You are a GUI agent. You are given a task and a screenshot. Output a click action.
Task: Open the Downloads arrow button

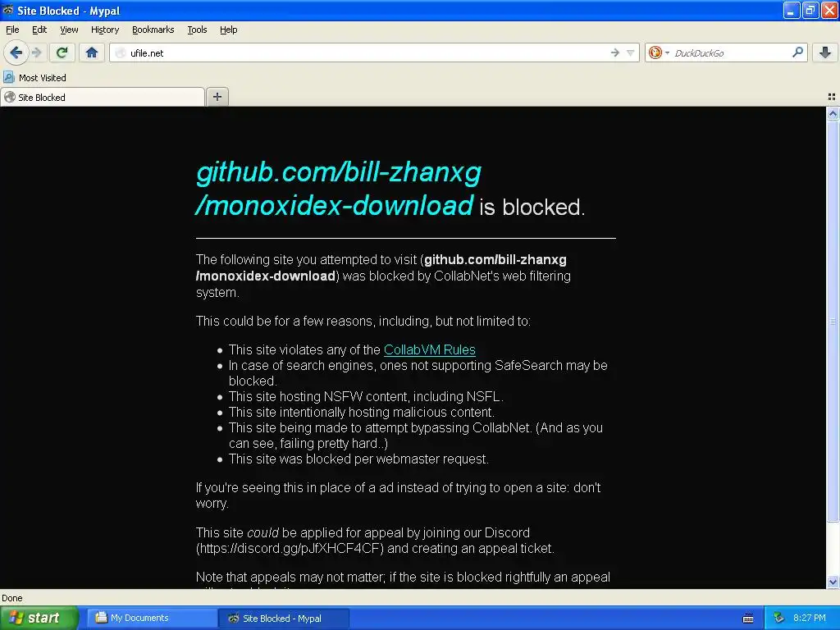point(825,52)
